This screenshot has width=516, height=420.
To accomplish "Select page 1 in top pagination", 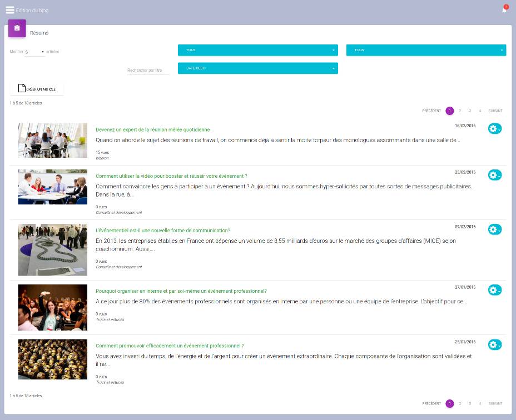I will tap(449, 111).
